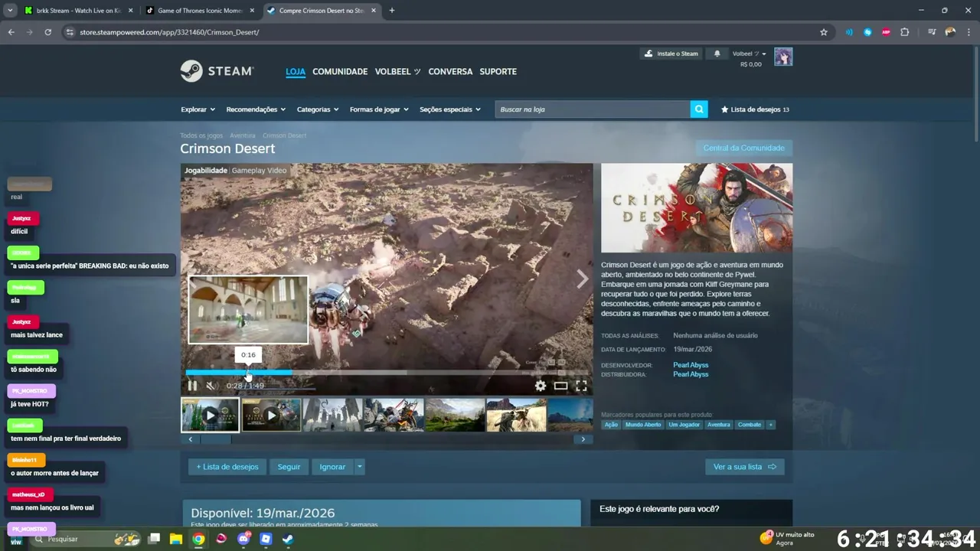Screen dimensions: 980x551
Task: Open Central da Comunidade
Action: tap(743, 148)
